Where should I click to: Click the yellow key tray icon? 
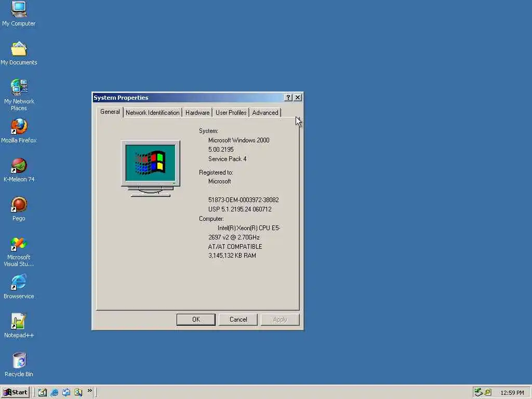[488, 392]
